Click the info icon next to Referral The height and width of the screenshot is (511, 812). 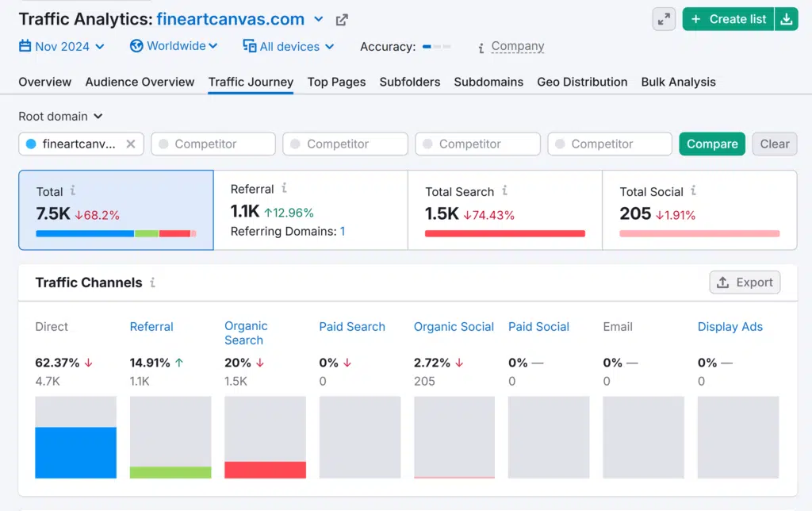point(284,189)
